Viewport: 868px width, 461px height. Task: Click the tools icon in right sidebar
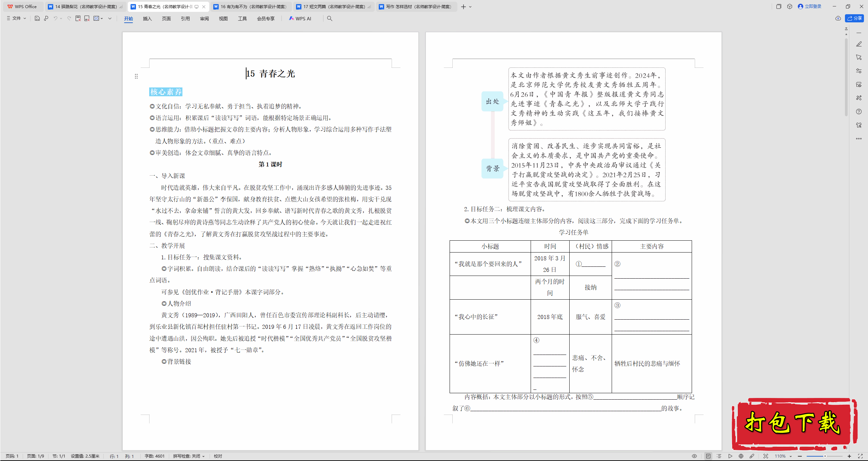tap(859, 98)
